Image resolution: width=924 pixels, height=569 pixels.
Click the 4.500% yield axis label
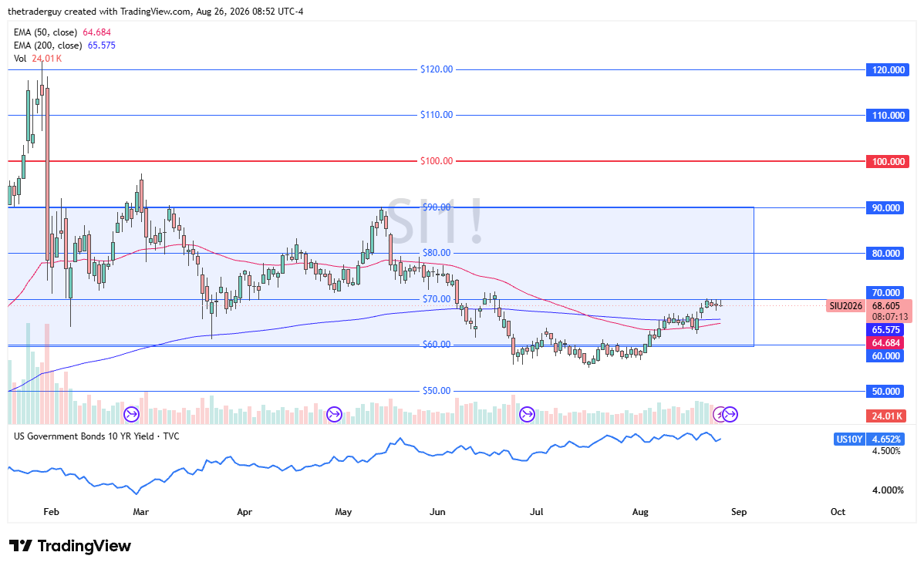click(886, 451)
